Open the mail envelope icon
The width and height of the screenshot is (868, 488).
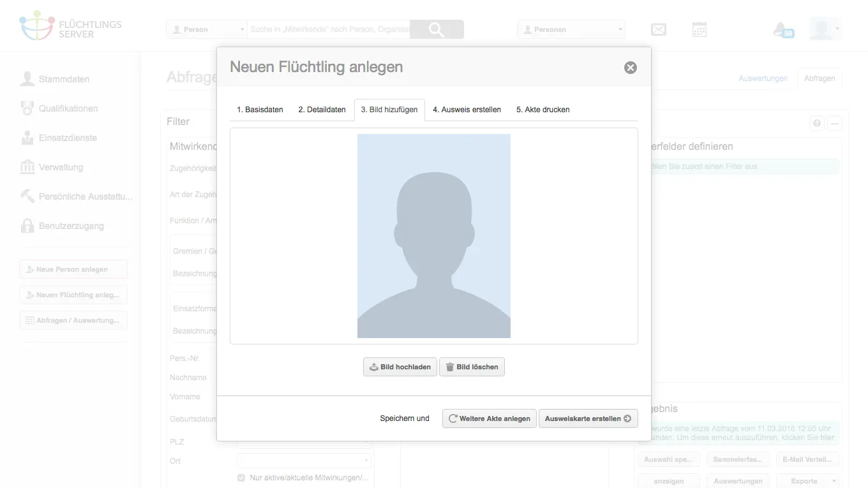[659, 29]
